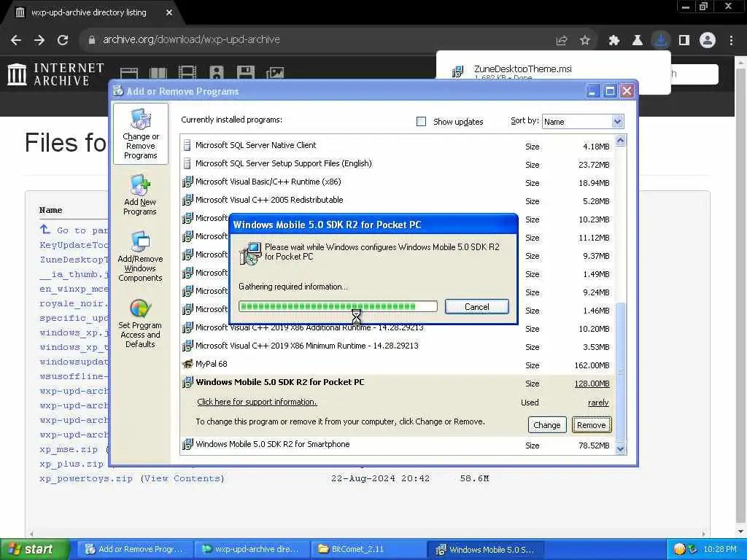Click the 128.00MB size value
Image resolution: width=747 pixels, height=560 pixels.
point(592,384)
